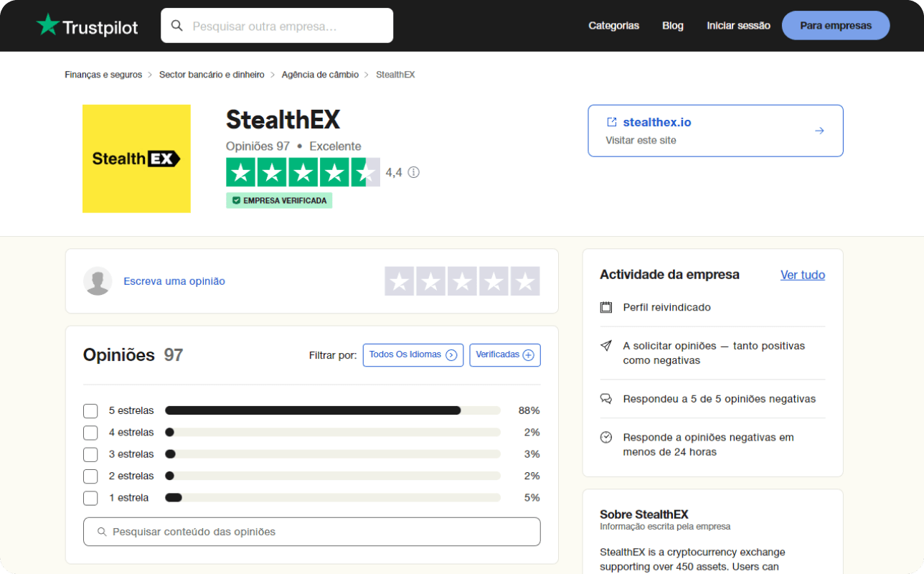Select the first star in write-review rating
924x574 pixels.
pos(400,281)
